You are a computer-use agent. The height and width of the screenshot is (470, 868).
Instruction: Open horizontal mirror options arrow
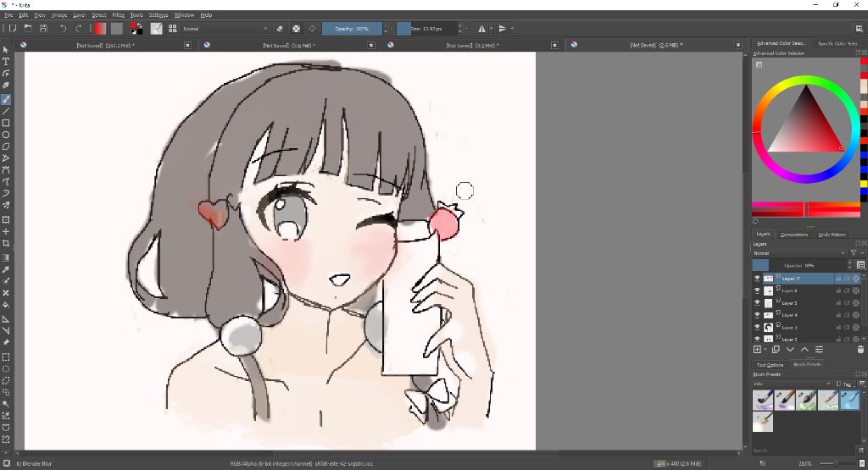click(x=491, y=28)
